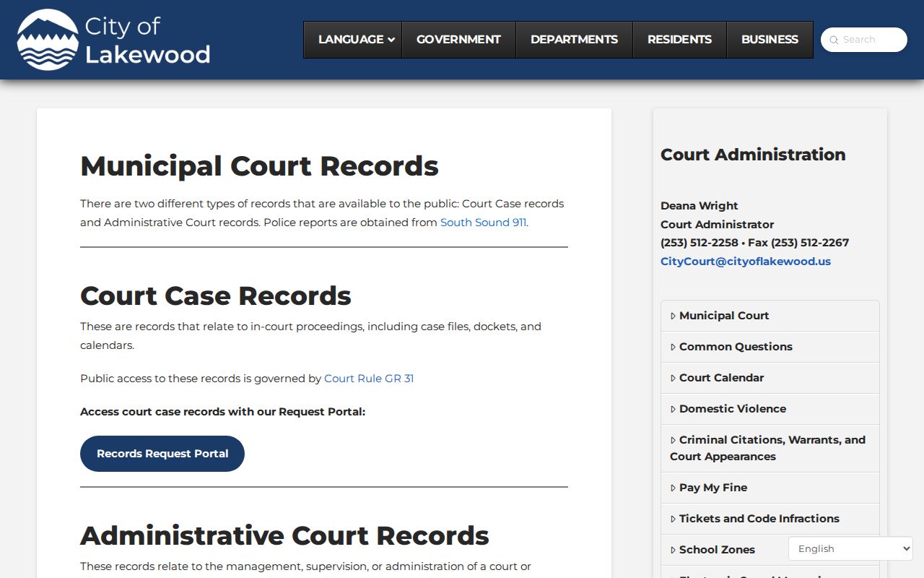The image size is (924, 578).
Task: Expand Criminal Citations, Warrants, and Court Appearances
Action: tap(770, 448)
